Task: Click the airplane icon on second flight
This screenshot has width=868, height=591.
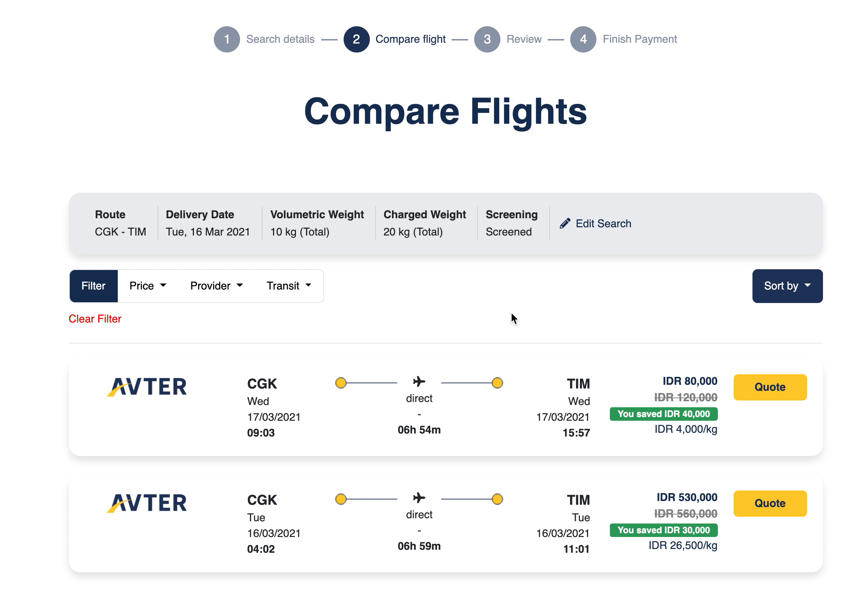Action: coord(419,498)
